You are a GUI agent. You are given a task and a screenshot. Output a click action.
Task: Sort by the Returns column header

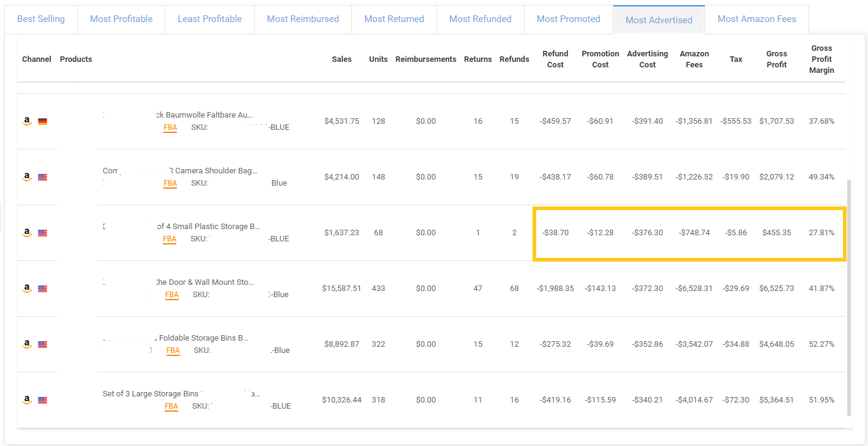point(478,59)
